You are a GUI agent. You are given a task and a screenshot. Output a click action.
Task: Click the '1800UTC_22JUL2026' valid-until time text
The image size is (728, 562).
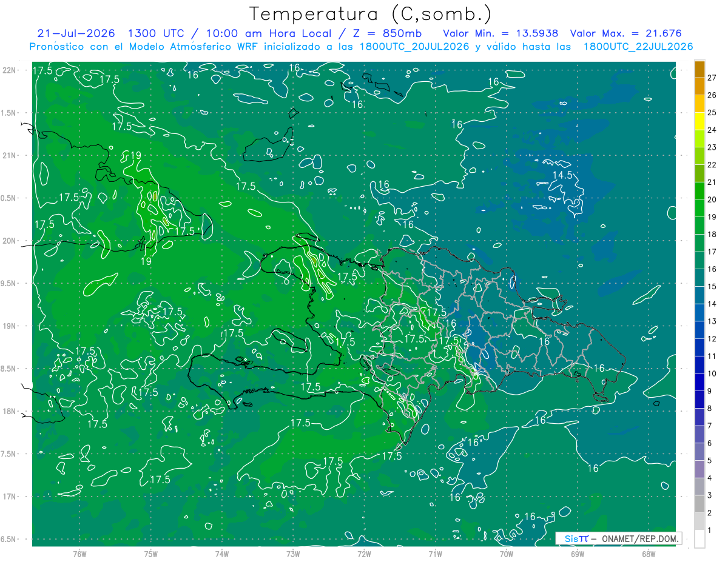click(638, 47)
